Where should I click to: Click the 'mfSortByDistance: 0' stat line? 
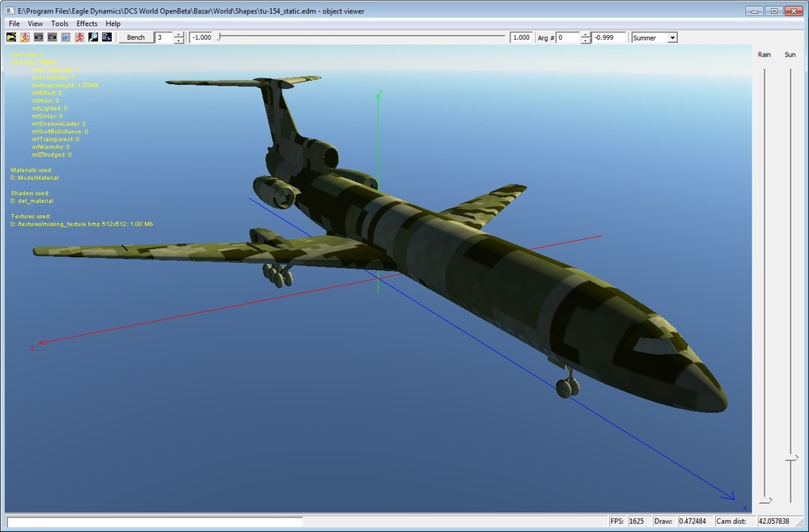click(60, 132)
